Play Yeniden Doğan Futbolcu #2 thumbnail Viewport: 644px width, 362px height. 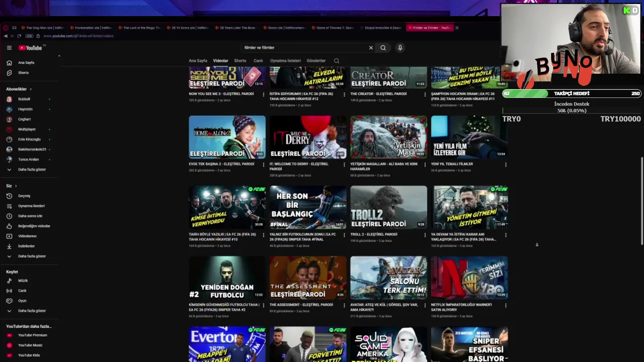(227, 278)
